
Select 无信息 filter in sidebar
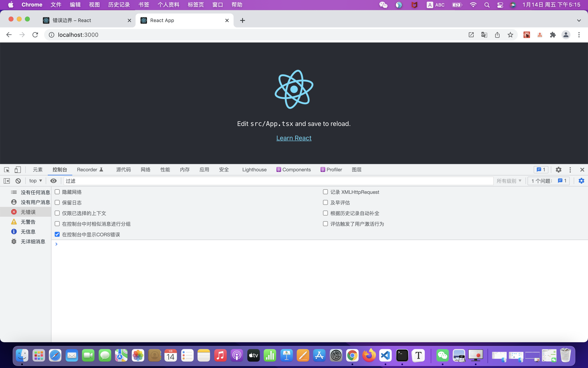pyautogui.click(x=26, y=232)
